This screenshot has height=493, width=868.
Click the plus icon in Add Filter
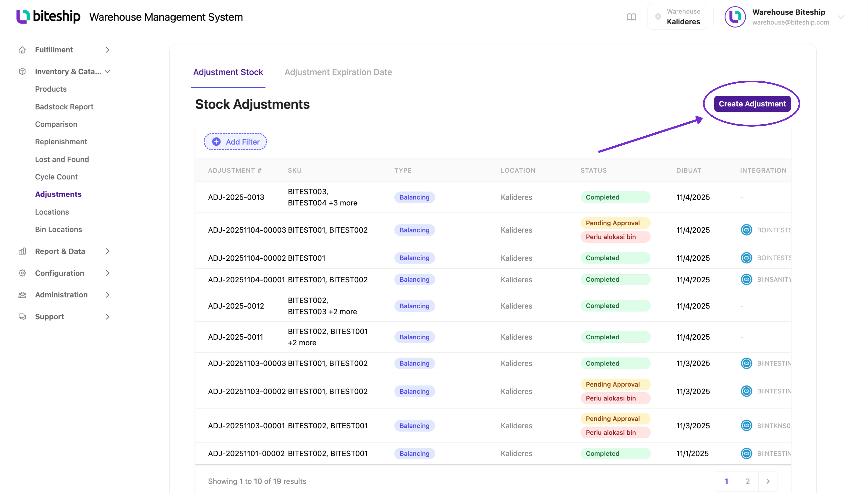(x=216, y=141)
